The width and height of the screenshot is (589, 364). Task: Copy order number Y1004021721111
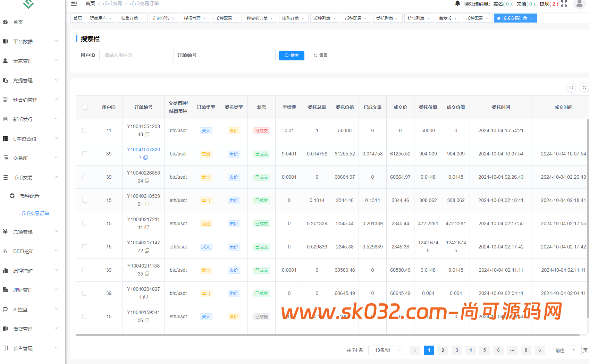pos(147,227)
